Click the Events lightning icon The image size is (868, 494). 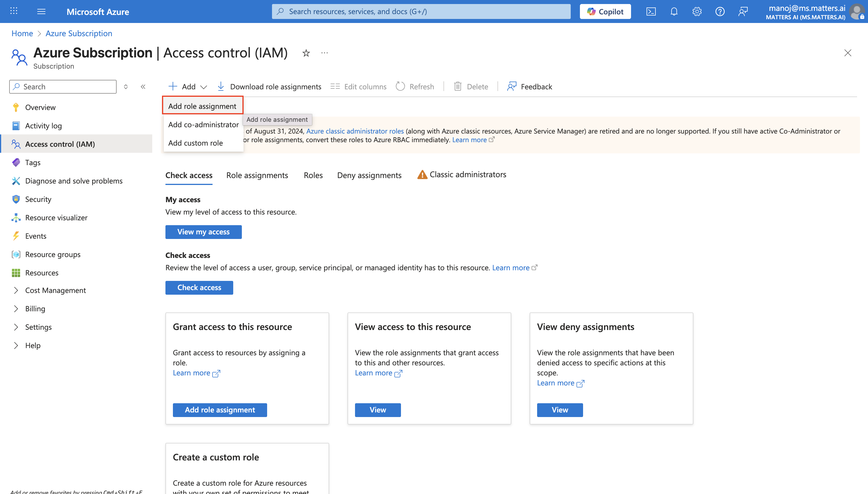coord(16,236)
